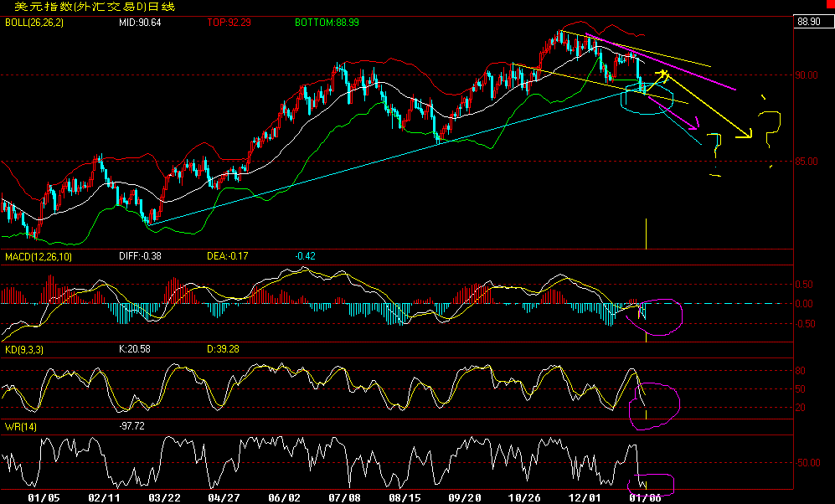Click the DIFF:-0.38 value
Image resolution: width=835 pixels, height=504 pixels.
(x=140, y=256)
